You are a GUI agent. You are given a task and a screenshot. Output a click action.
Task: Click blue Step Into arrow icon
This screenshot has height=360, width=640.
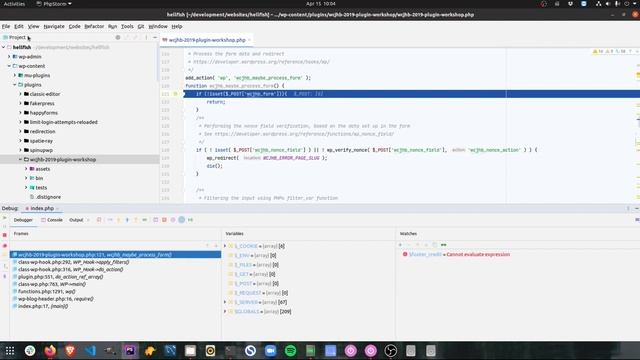pos(127,220)
